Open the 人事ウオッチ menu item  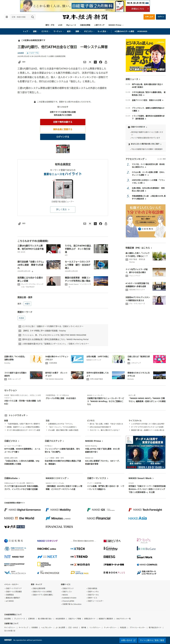click(x=99, y=25)
